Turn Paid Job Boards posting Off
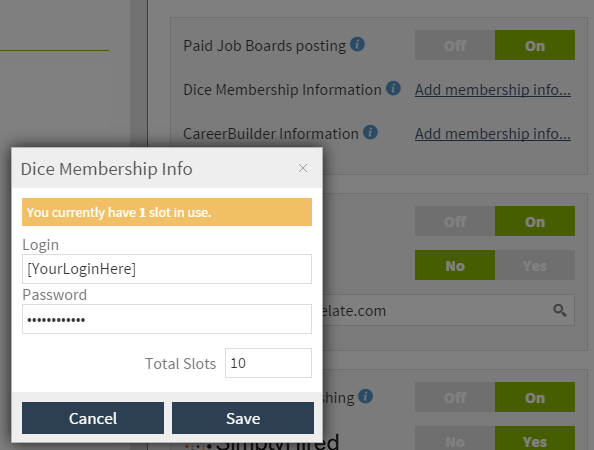Viewport: 594px width, 450px height. [455, 45]
